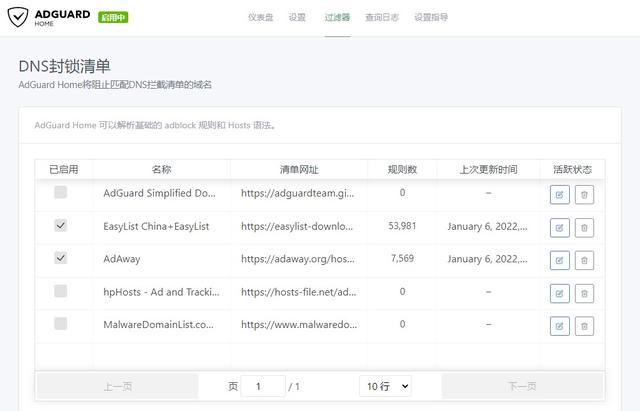Image resolution: width=640 pixels, height=411 pixels.
Task: Sort by the 上次更新时间 column header
Action: click(488, 169)
